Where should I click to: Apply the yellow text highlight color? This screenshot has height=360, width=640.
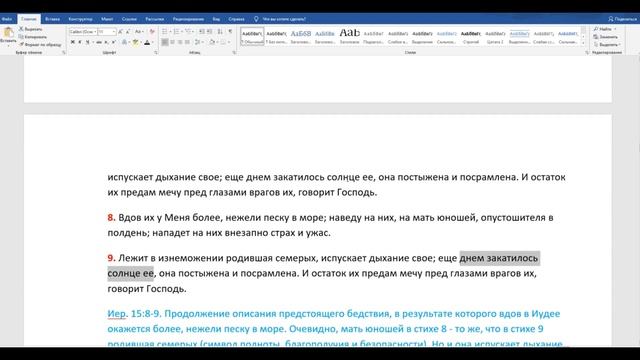pyautogui.click(x=135, y=42)
